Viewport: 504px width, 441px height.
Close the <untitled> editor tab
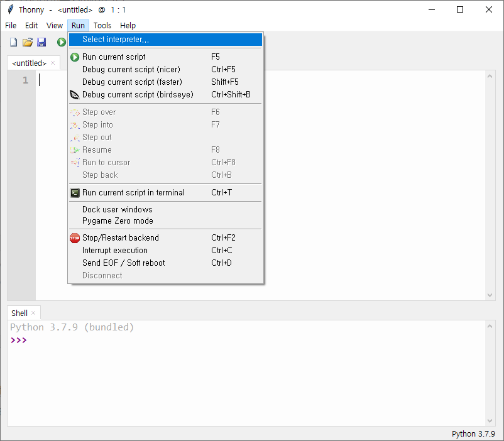tap(53, 63)
